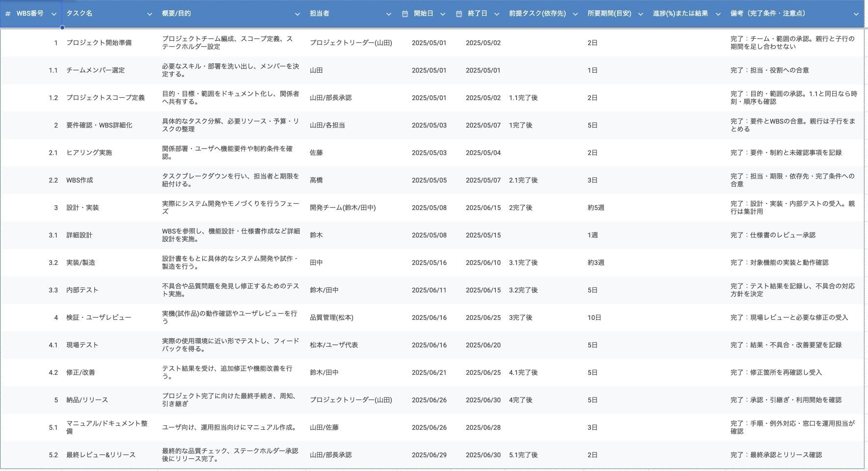Viewport: 868px width, 471px height.
Task: Click end date 2025/06/10
Action: tap(483, 262)
